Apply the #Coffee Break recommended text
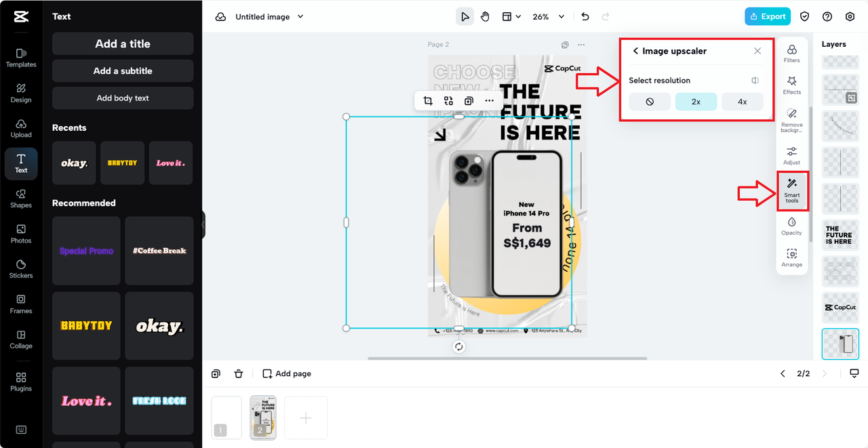Viewport: 868px width, 448px height. click(x=159, y=251)
